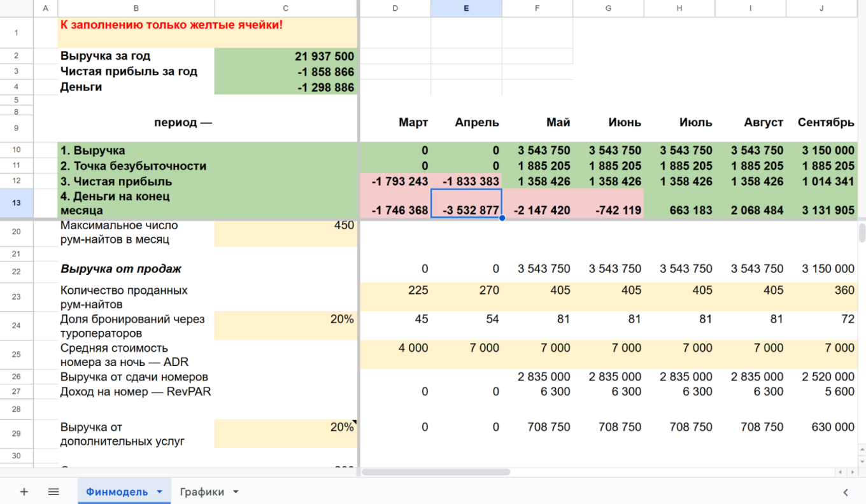Viewport: 866px width, 504px height.
Task: Select the Март column heading cell
Action: (x=395, y=123)
